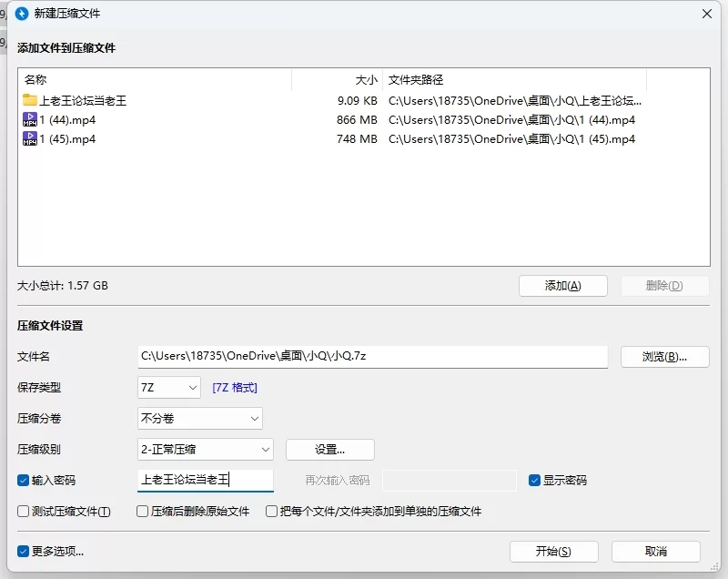The width and height of the screenshot is (728, 579).
Task: Select the 1 (45).mp4 file name
Action: click(67, 138)
